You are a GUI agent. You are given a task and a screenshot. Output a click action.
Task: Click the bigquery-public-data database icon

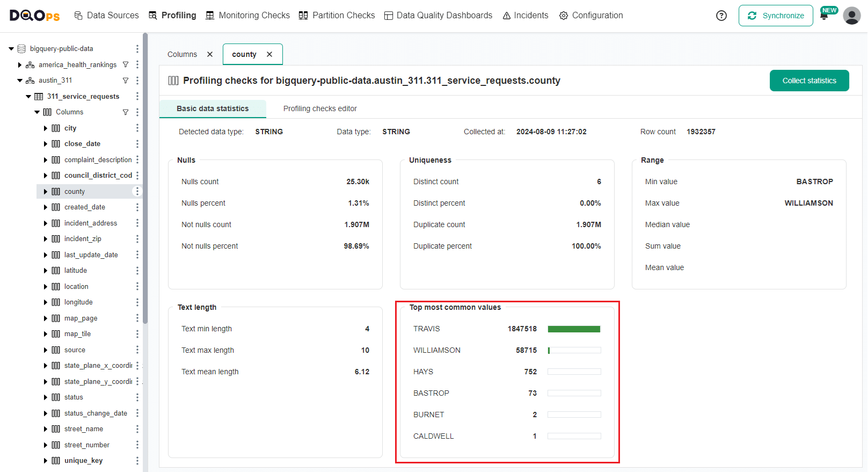click(21, 49)
